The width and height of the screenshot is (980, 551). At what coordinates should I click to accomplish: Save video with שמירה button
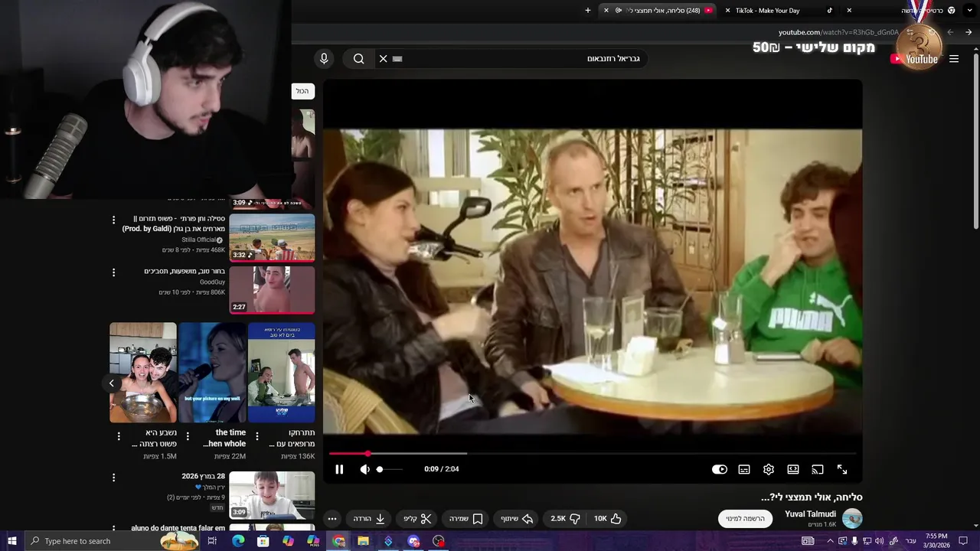[466, 518]
